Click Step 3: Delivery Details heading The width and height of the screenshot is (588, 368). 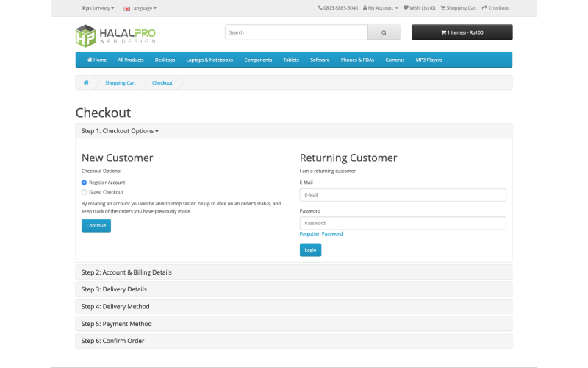[x=114, y=289]
